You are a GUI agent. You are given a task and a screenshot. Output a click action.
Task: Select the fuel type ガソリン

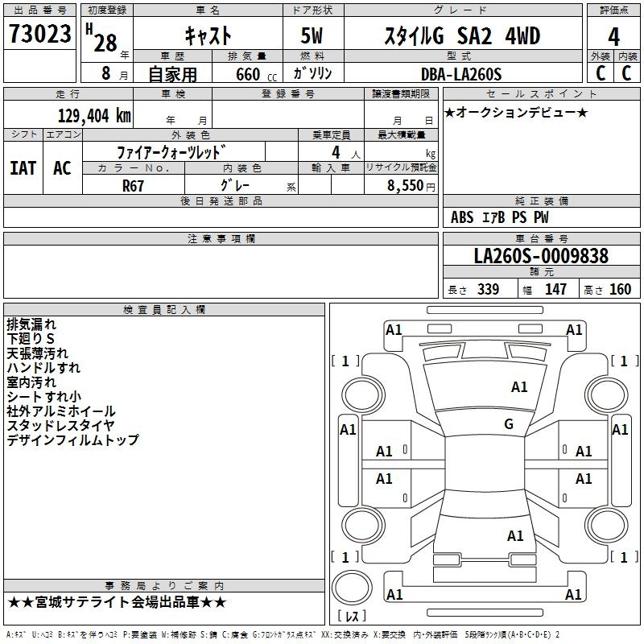[312, 73]
